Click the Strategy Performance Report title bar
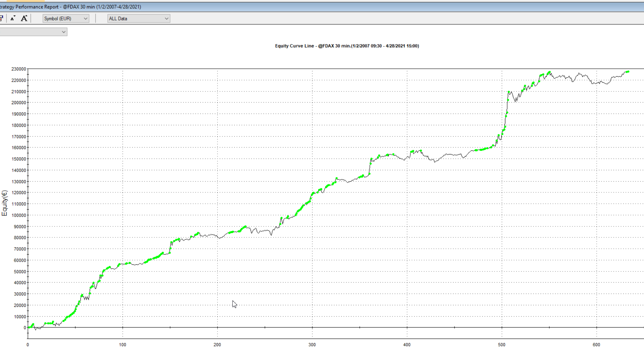Screen dimensions: 644x349 coord(71,7)
